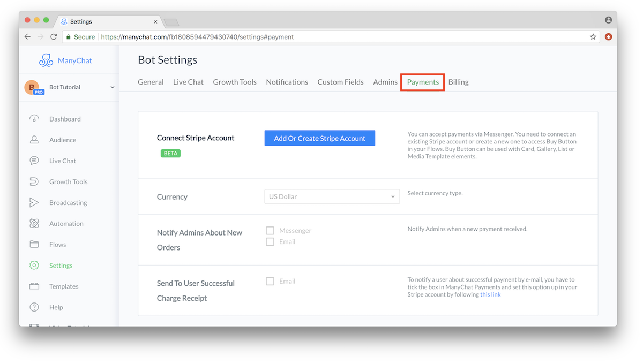
Task: Select the Settings gear icon in sidebar
Action: 34,265
